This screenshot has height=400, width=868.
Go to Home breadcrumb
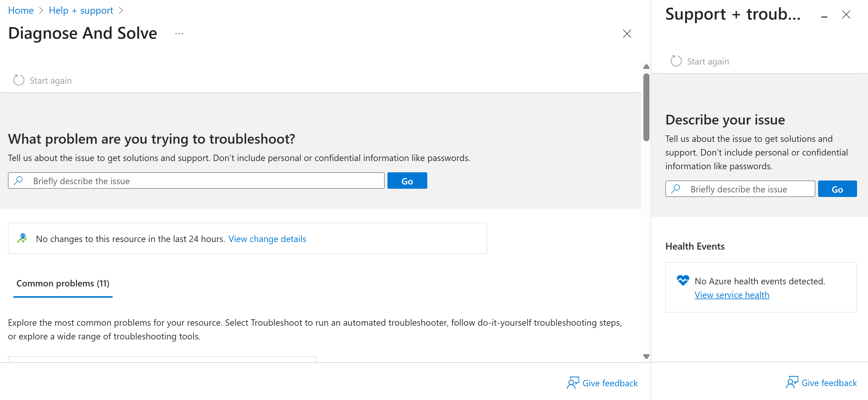tap(21, 10)
